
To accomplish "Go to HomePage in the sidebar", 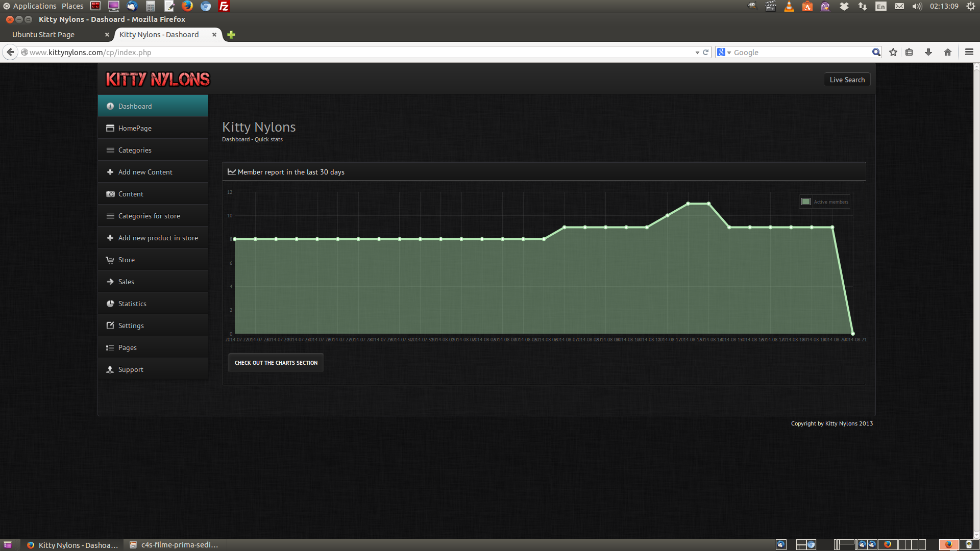I will coord(153,128).
